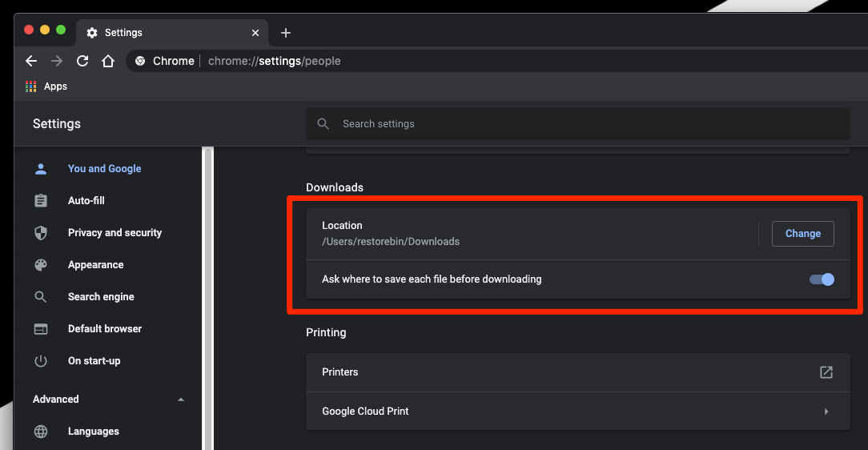The image size is (868, 450).
Task: Click the Appearance palette icon
Action: [40, 264]
